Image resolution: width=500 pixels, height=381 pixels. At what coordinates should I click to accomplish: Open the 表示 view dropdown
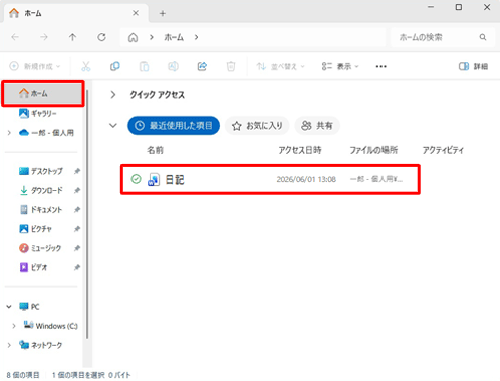tap(340, 66)
